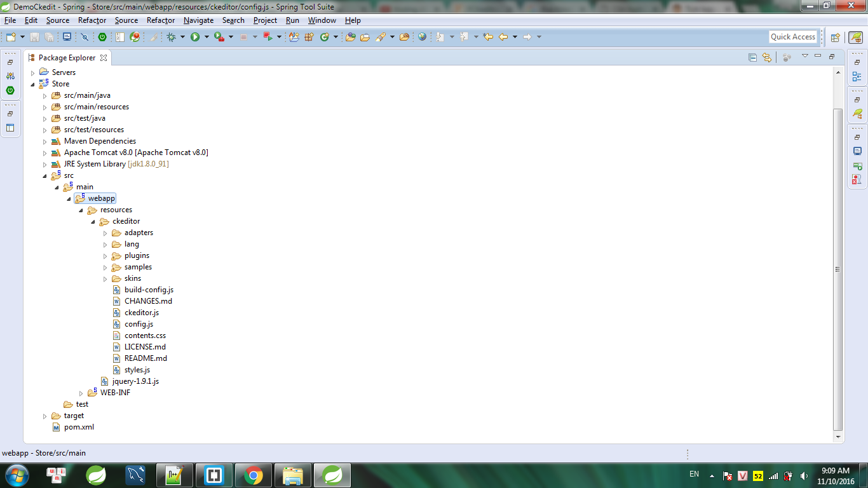Open the web browser globe icon

pyautogui.click(x=422, y=37)
